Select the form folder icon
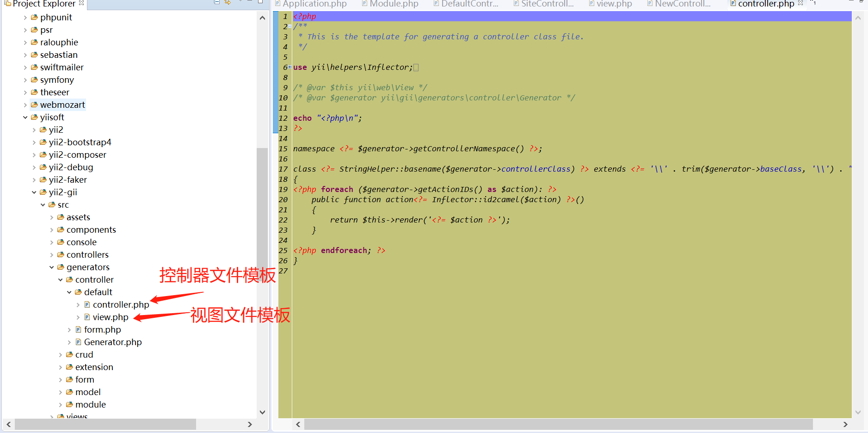Viewport: 868px width, 433px height. [x=69, y=380]
